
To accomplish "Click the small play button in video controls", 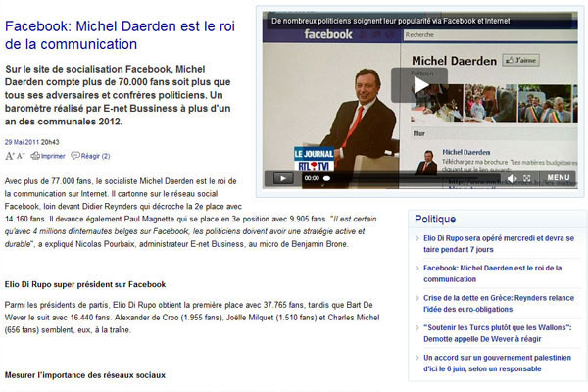I will [x=283, y=178].
